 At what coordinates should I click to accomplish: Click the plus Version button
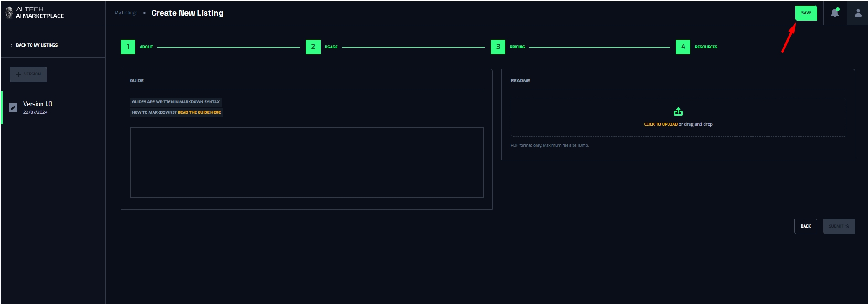[x=28, y=74]
